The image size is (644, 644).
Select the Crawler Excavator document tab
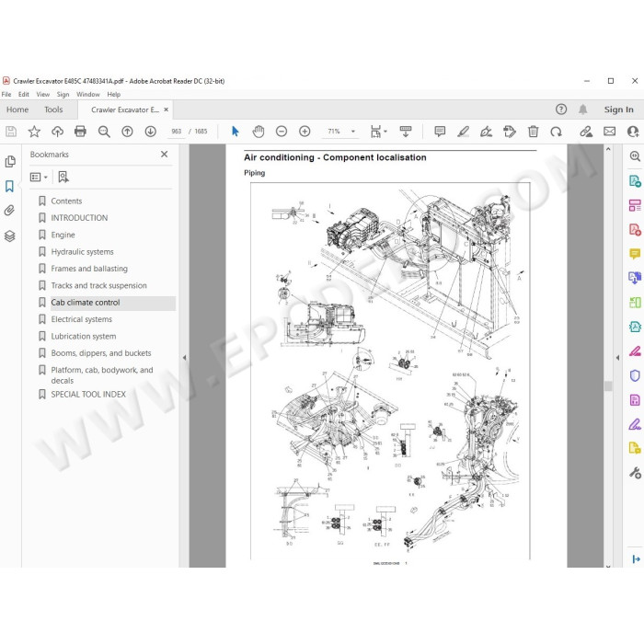click(x=125, y=109)
